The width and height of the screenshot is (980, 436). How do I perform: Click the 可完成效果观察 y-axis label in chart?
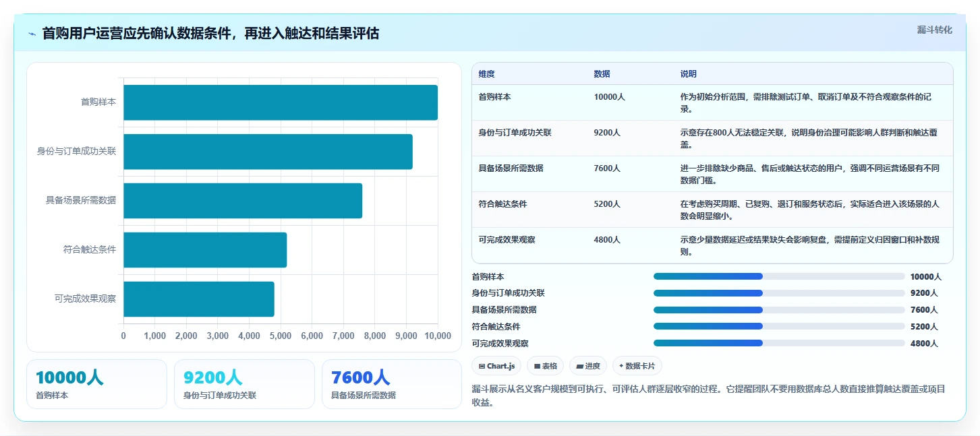coord(86,299)
